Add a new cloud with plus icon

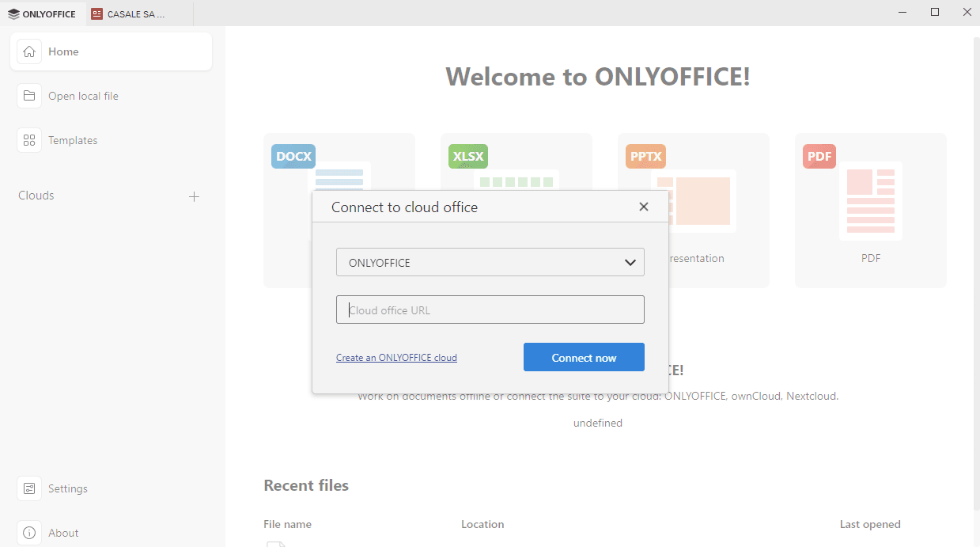coord(194,196)
